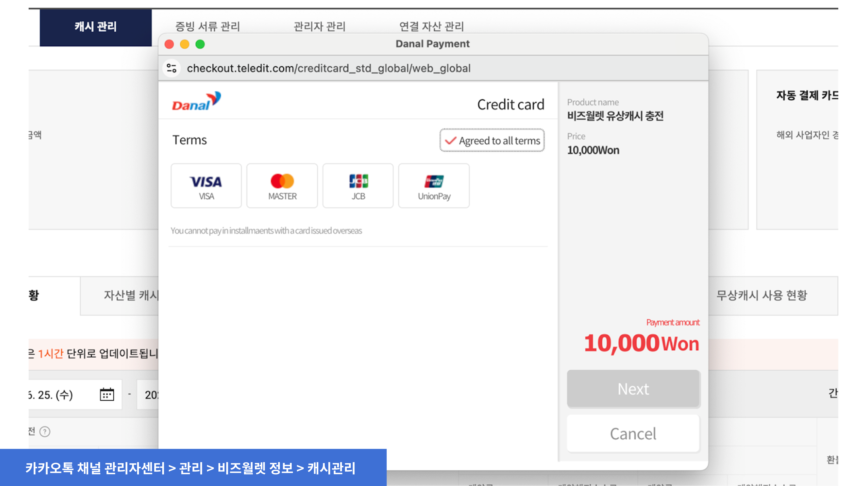Click the checkout.teledit.com address bar
This screenshot has height=486, width=868.
[329, 68]
